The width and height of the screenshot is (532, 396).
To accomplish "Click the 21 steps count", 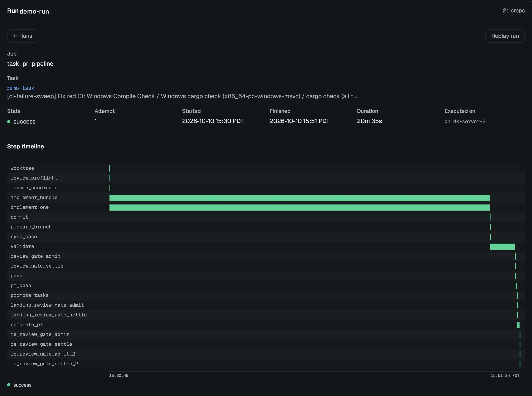I will point(514,10).
